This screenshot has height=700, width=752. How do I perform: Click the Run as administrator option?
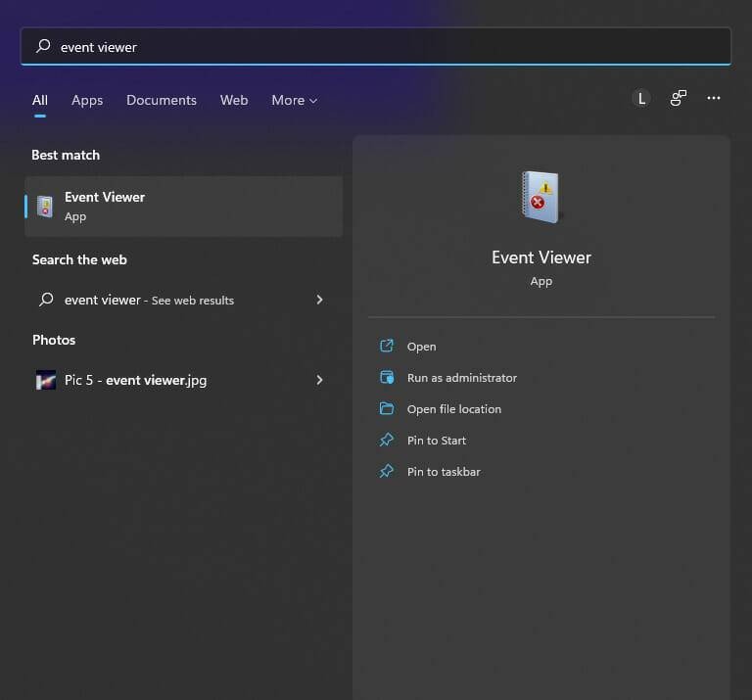[461, 378]
